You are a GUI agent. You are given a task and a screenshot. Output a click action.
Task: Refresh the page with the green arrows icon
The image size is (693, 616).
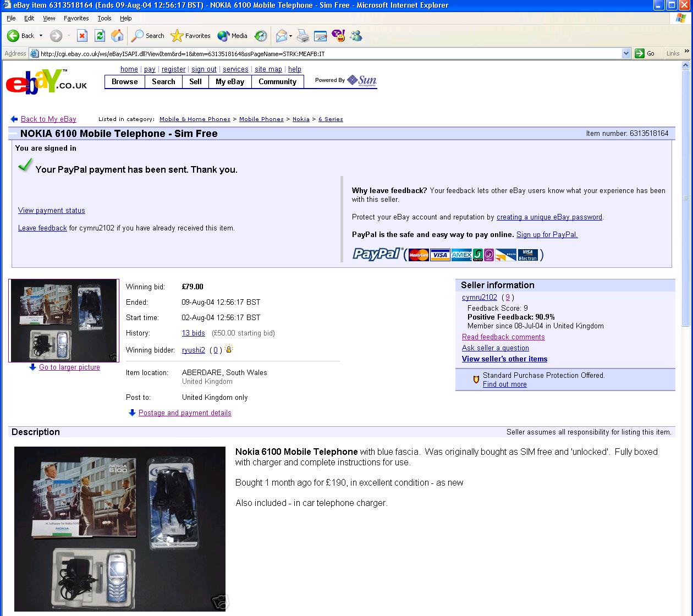(x=100, y=36)
